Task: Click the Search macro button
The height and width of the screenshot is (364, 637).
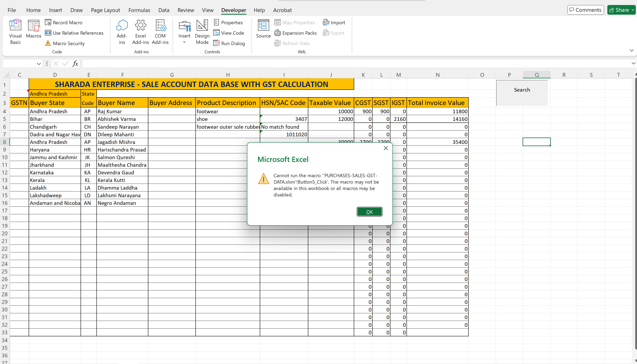Action: pyautogui.click(x=522, y=93)
